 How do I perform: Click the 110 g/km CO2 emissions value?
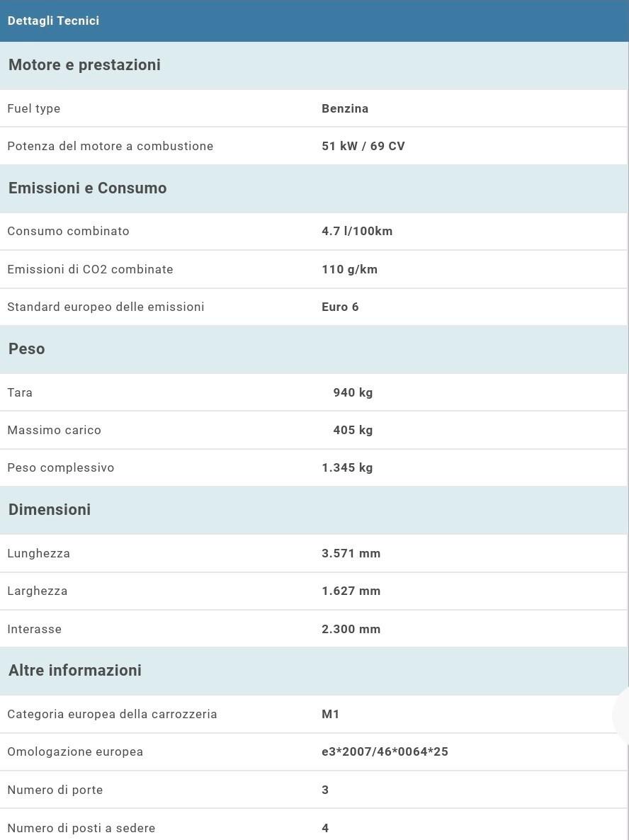point(349,269)
